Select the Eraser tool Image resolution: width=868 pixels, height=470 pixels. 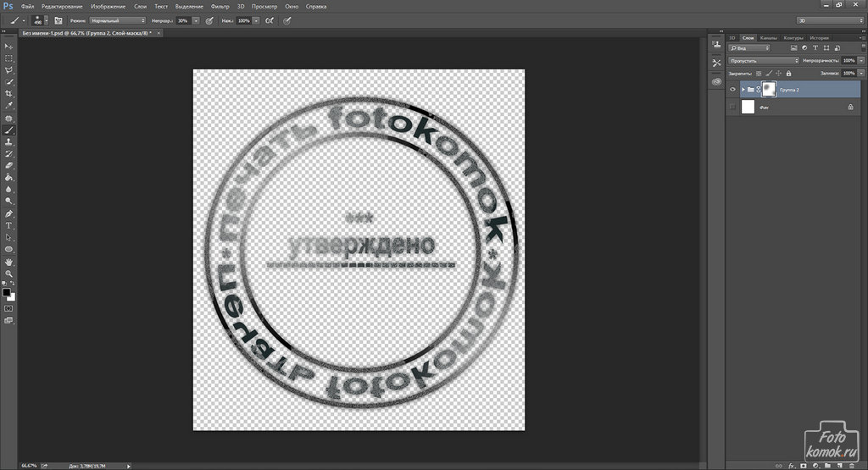pyautogui.click(x=8, y=165)
